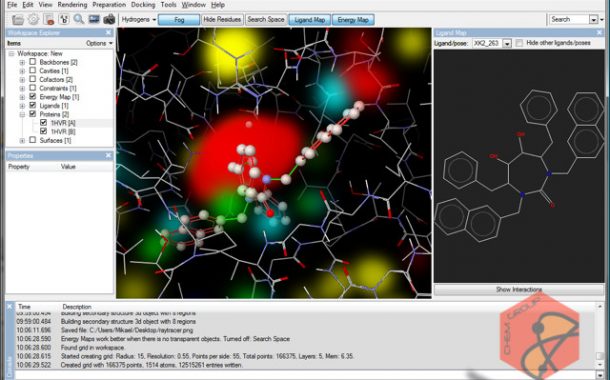Click the magnifying glass toolbar icon

click(x=79, y=19)
